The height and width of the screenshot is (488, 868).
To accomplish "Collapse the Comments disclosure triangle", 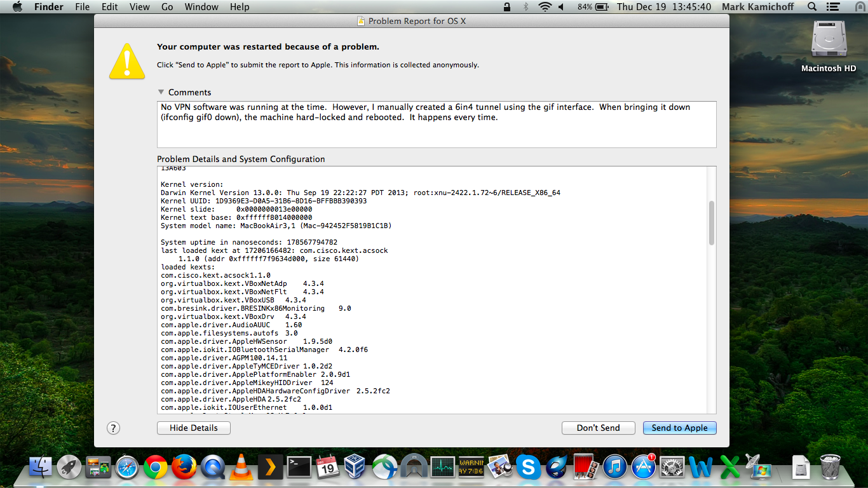I will click(x=161, y=92).
